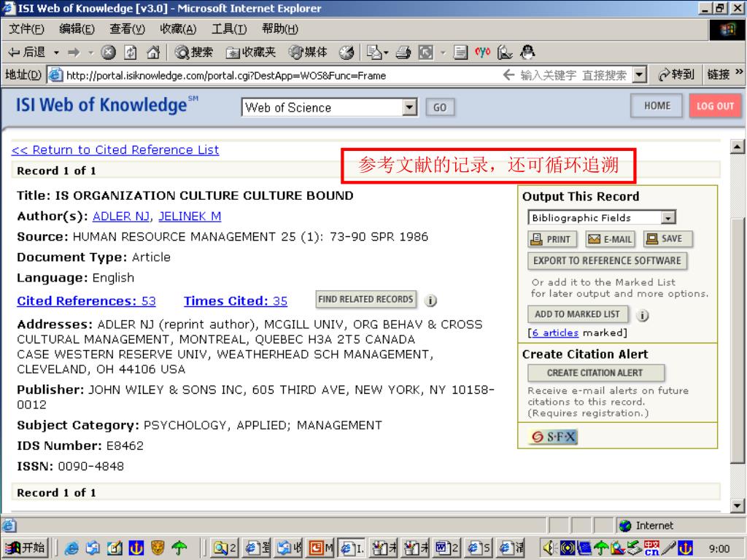Click the Home house icon in toolbar
The width and height of the screenshot is (747, 560).
pos(153,52)
